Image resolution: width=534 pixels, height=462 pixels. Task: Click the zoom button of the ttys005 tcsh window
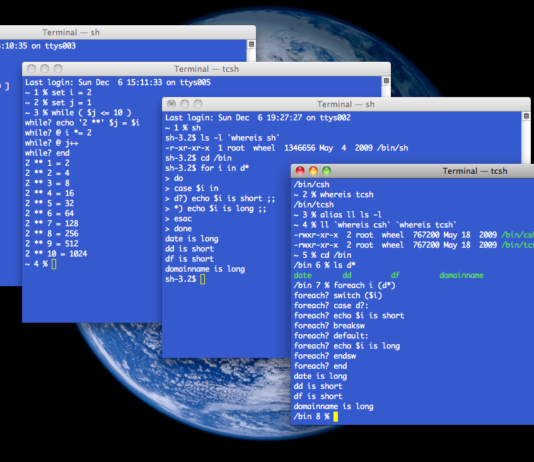coord(58,69)
